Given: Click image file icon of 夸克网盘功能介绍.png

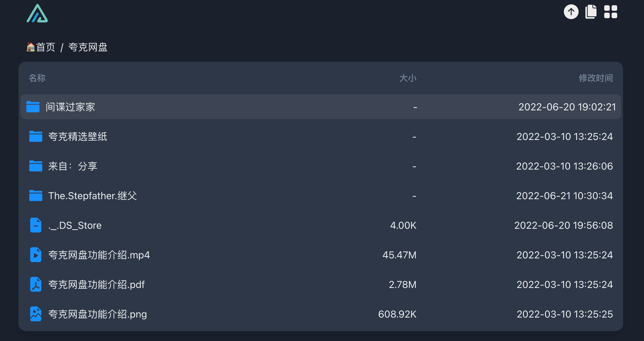Looking at the screenshot, I should click(x=36, y=314).
